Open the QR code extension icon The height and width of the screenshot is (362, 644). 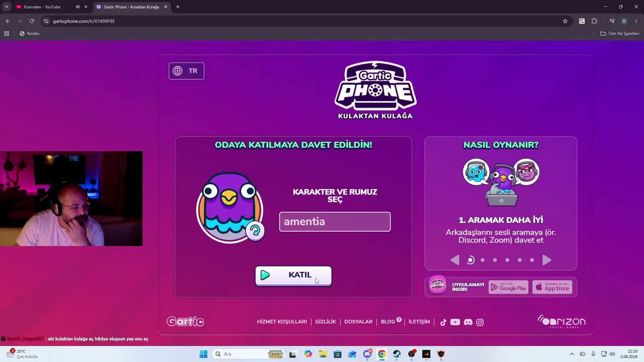(582, 21)
